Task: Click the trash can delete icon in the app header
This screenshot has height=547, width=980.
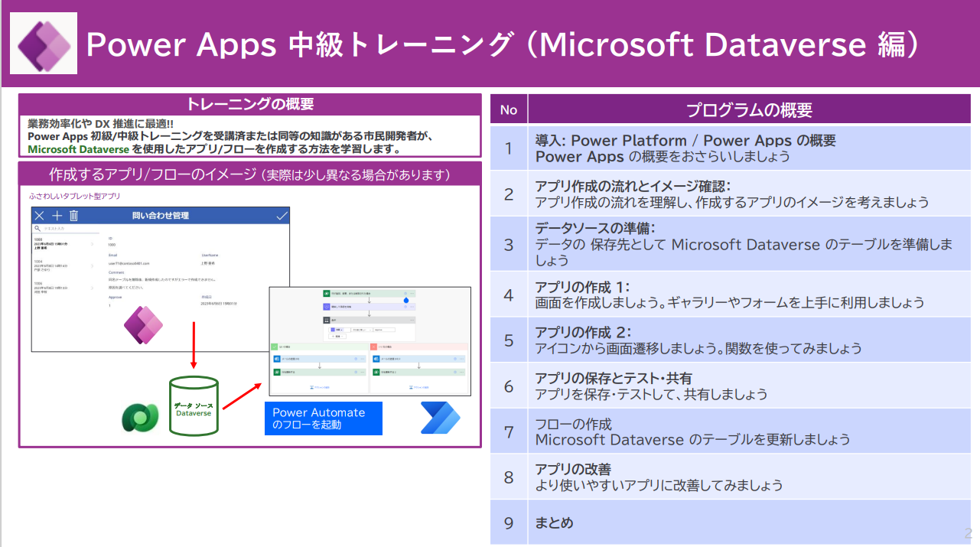Action: tap(73, 216)
